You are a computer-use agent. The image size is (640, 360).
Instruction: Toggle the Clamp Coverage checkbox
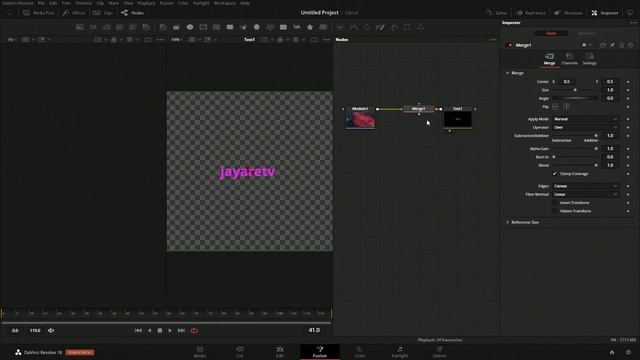[554, 174]
